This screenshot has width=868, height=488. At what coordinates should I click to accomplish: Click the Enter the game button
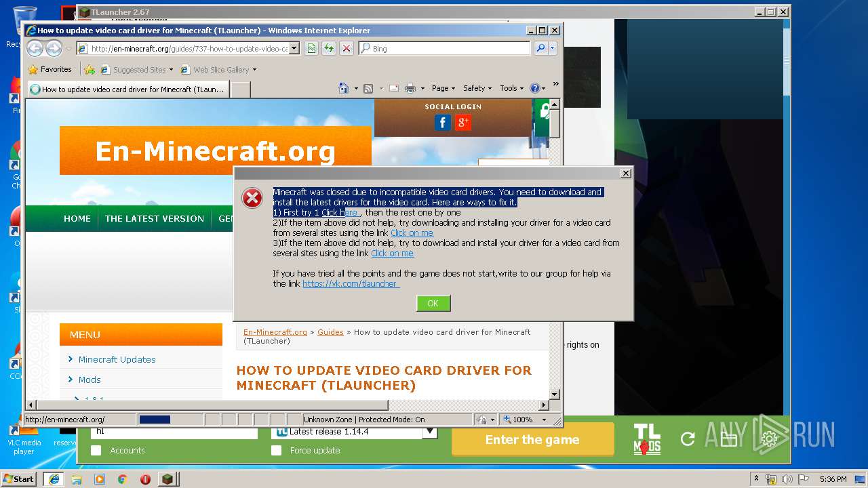pyautogui.click(x=532, y=439)
